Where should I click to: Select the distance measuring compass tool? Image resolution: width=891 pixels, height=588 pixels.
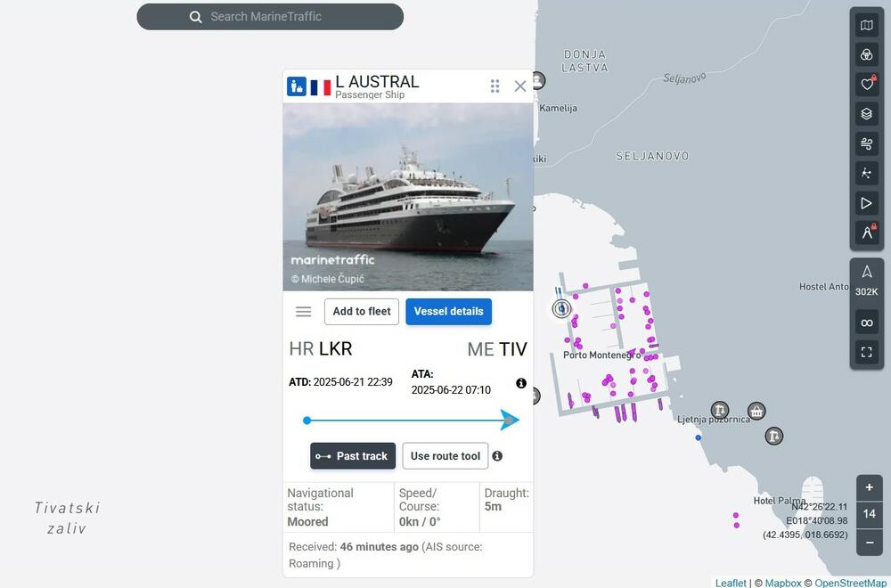coord(866,233)
